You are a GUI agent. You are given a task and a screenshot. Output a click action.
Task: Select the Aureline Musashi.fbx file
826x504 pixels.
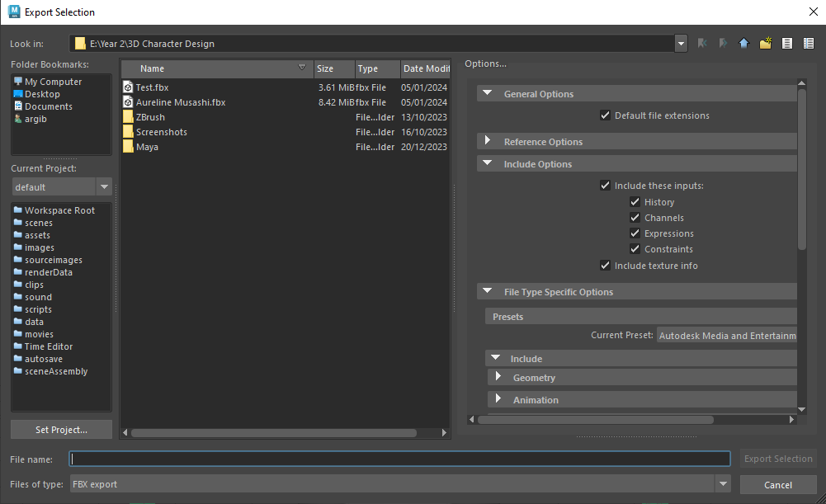click(x=180, y=102)
